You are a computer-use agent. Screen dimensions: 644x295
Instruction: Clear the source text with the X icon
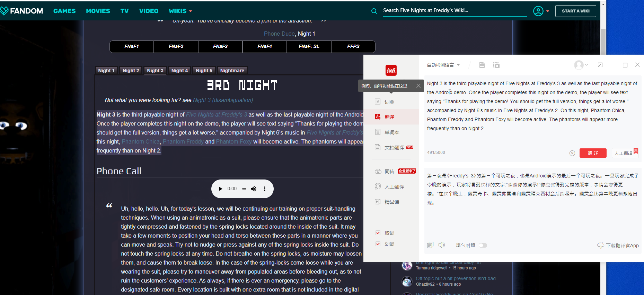tap(572, 153)
